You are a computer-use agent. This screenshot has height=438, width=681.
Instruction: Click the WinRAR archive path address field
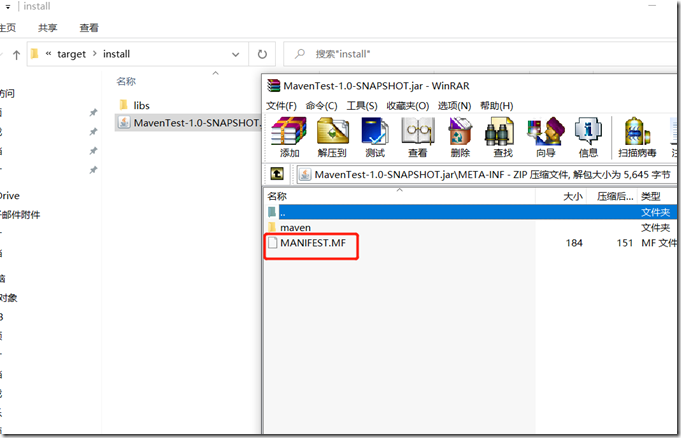click(486, 175)
